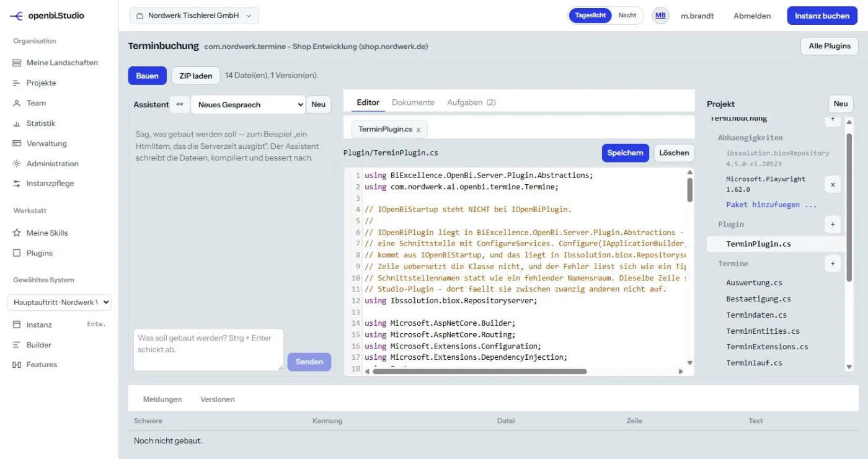Switch theme to Nacht
Image resolution: width=868 pixels, height=459 pixels.
pos(627,16)
